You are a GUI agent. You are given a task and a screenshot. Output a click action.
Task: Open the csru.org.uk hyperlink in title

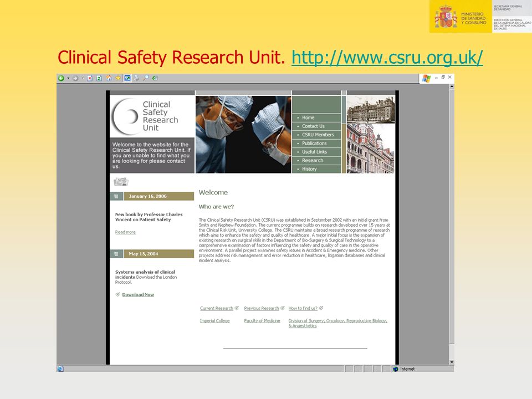387,57
